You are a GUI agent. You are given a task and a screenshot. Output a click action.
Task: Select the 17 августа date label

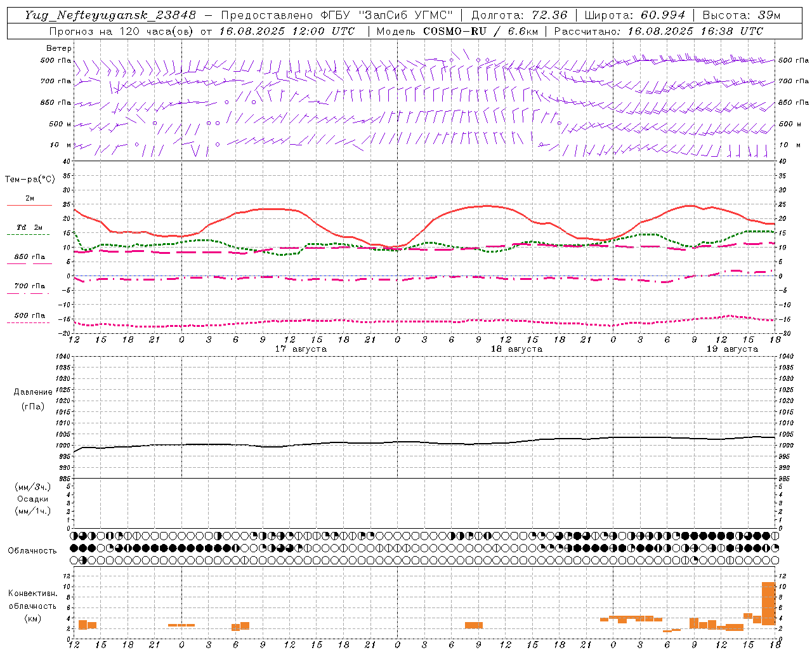click(301, 349)
